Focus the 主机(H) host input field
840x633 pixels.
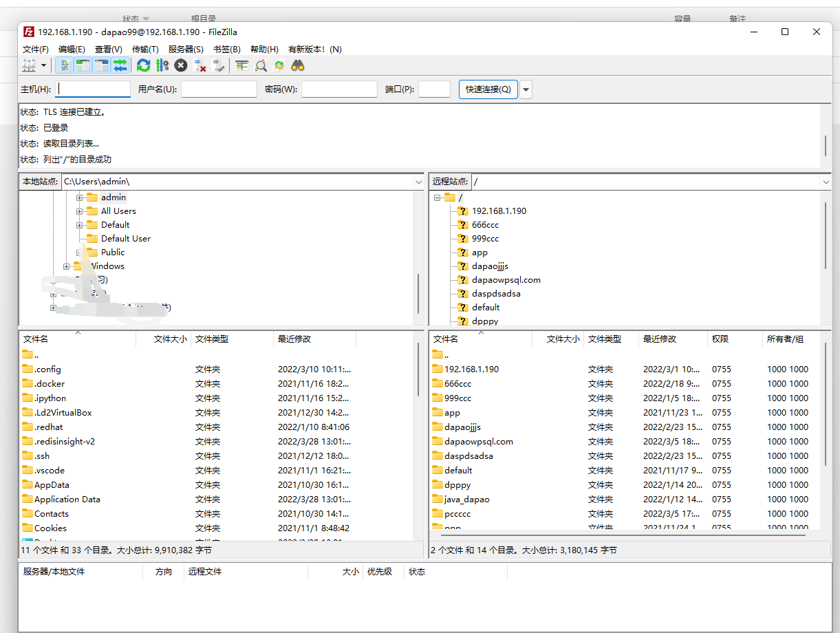93,89
